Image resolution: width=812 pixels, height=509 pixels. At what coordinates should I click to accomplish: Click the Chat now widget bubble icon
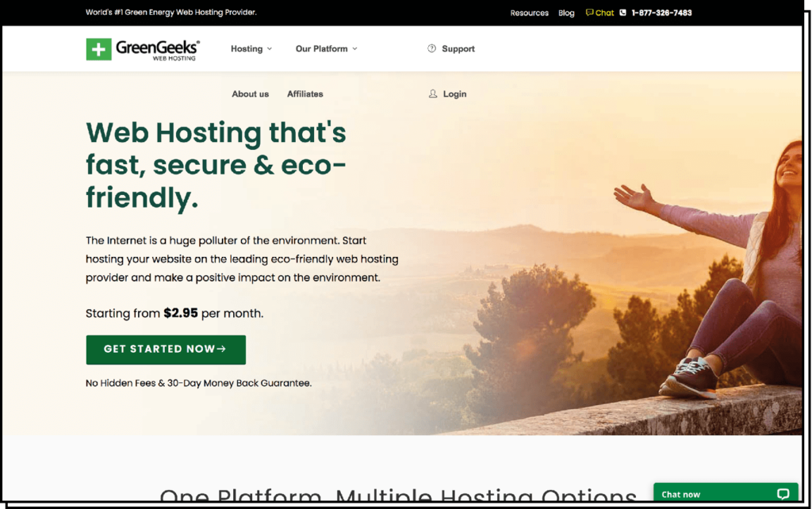pos(783,494)
